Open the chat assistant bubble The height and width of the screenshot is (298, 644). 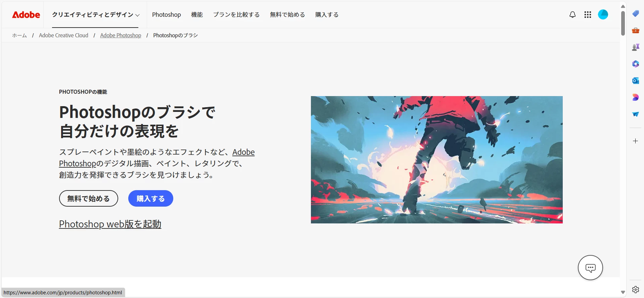(590, 268)
